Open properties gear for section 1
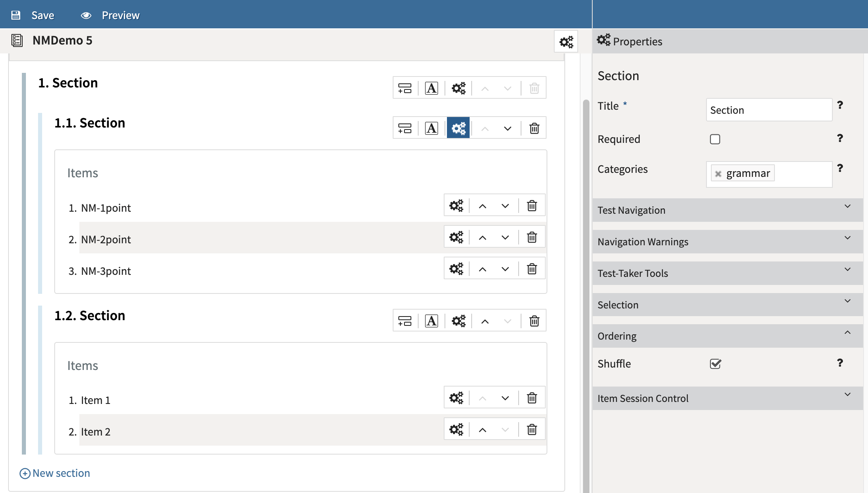 (458, 88)
